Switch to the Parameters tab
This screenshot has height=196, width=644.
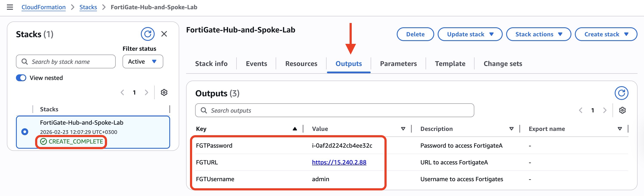pos(398,64)
